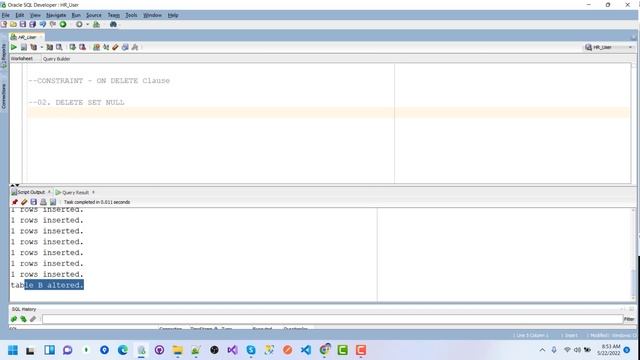Viewport: 640px width, 360px height.
Task: Click the Explain Plan icon
Action: click(x=33, y=47)
